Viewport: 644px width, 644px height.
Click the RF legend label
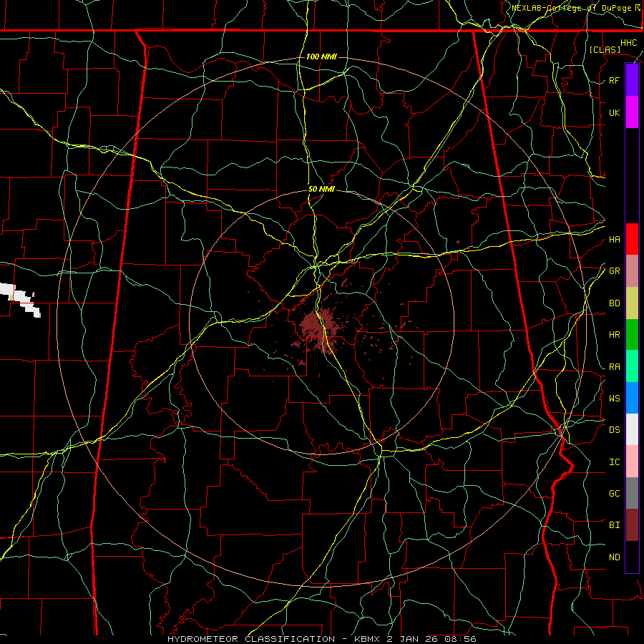pos(614,80)
